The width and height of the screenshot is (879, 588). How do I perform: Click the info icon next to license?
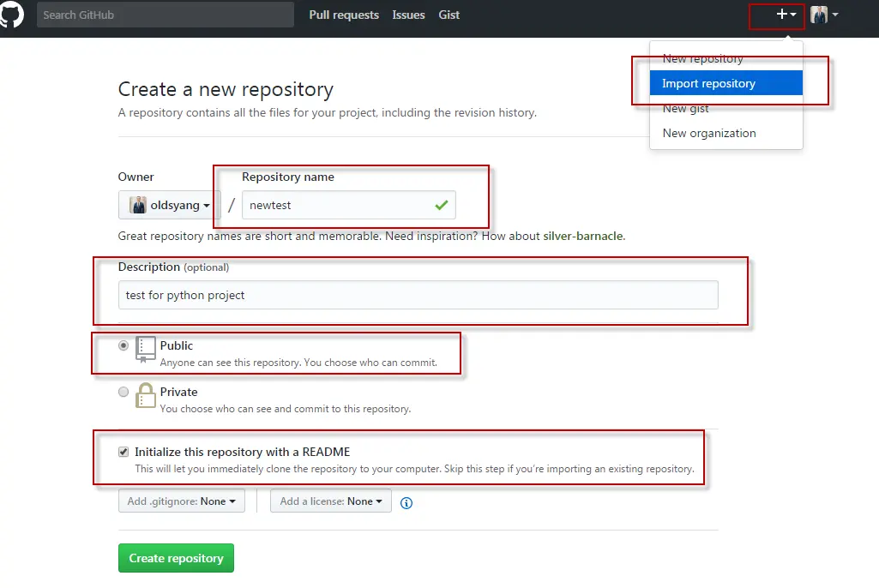coord(406,503)
